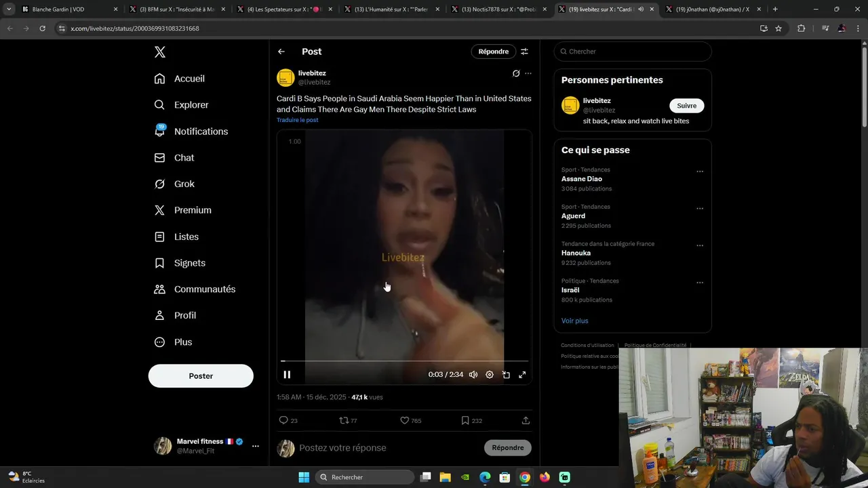Screen dimensions: 868x488
Task: Open the Profil page
Action: coord(175,315)
